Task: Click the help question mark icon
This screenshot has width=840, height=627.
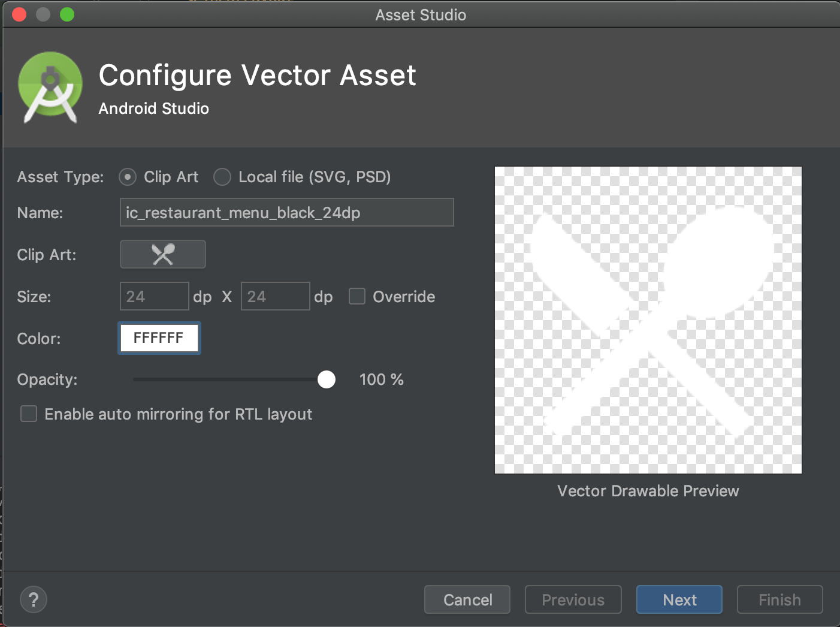Action: point(34,599)
